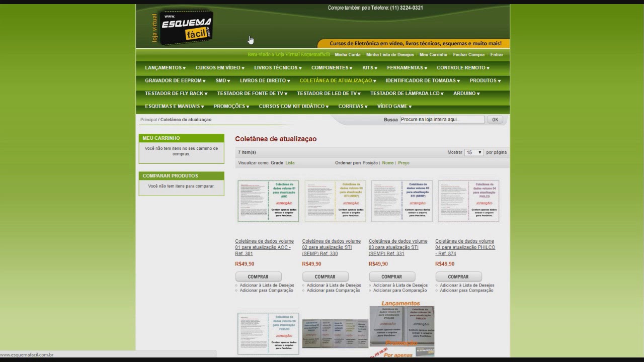Add volume 02 Ref. 330 para Comparação
The image size is (644, 362).
point(333,290)
